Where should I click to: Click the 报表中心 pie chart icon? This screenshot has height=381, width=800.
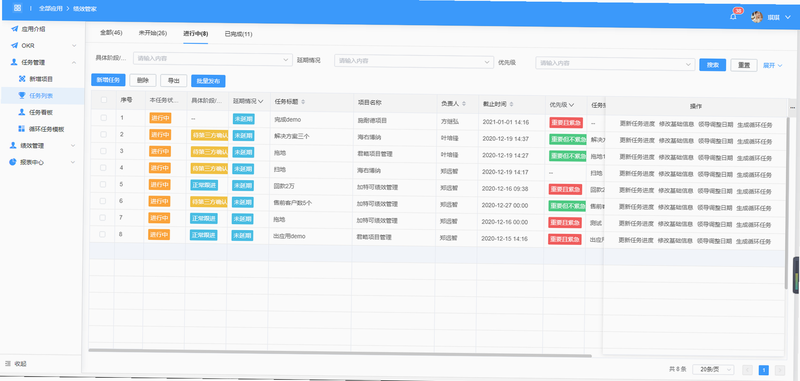click(x=13, y=162)
